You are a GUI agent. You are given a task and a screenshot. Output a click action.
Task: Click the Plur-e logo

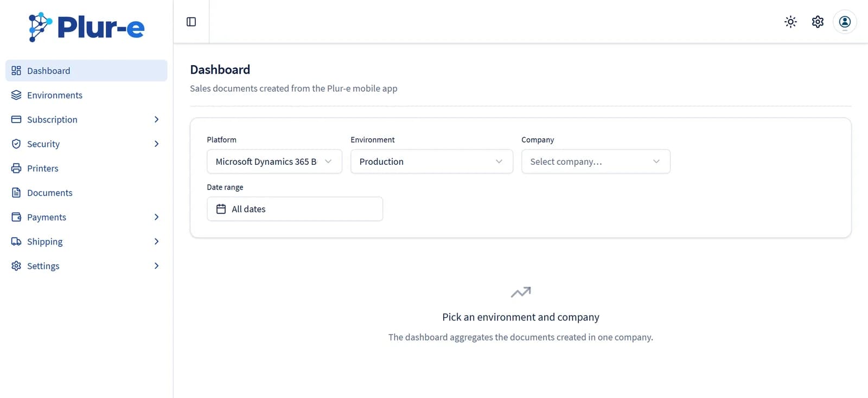point(87,27)
